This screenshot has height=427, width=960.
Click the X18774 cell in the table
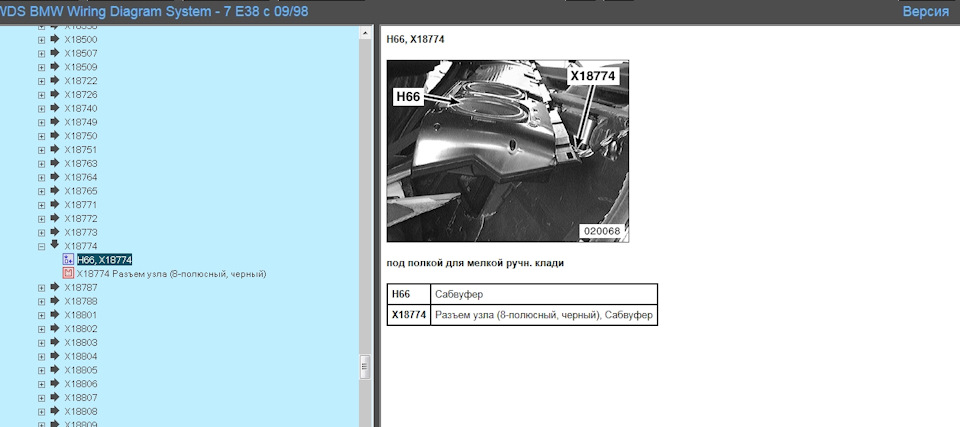click(408, 315)
